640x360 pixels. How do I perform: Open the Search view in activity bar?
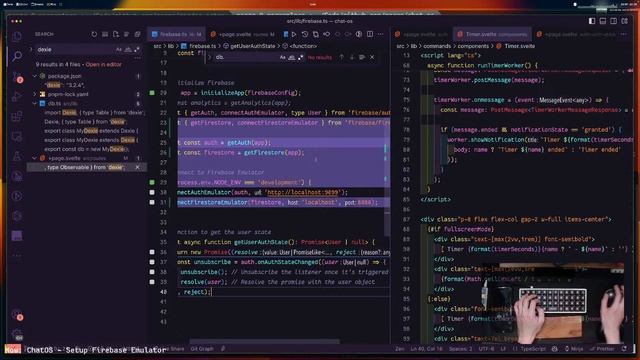click(x=17, y=56)
